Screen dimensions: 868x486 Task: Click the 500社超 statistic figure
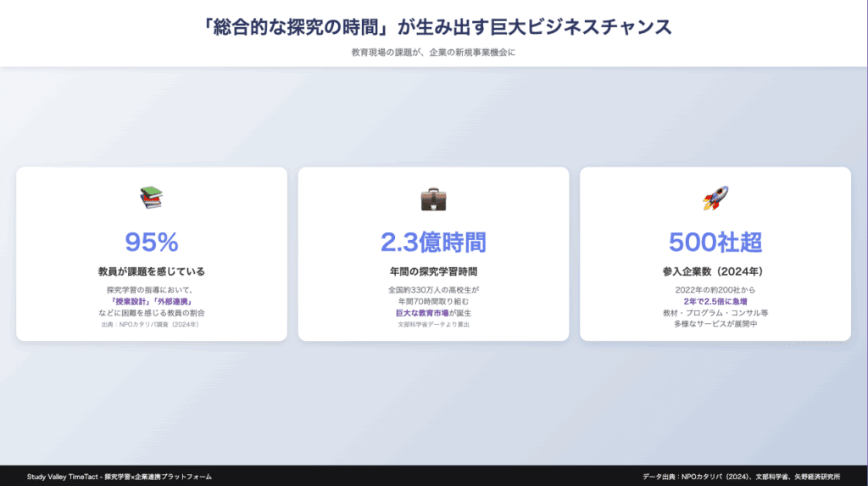[715, 243]
